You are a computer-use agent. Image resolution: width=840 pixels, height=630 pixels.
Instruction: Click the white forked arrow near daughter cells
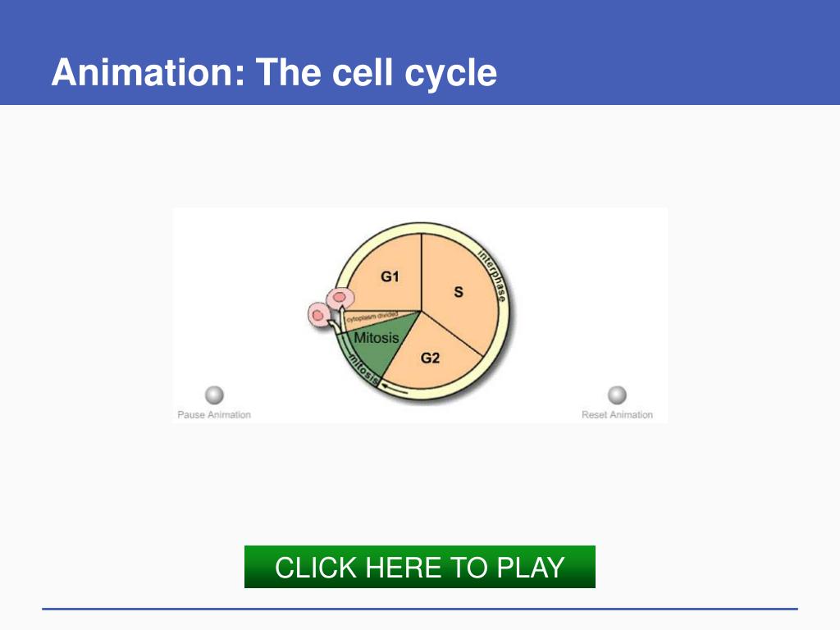tap(336, 320)
